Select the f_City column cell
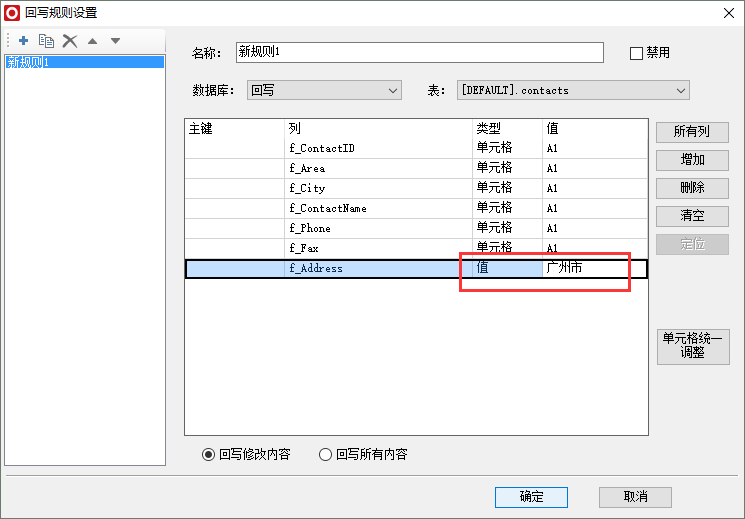Viewport: 745px width, 519px height. click(378, 188)
